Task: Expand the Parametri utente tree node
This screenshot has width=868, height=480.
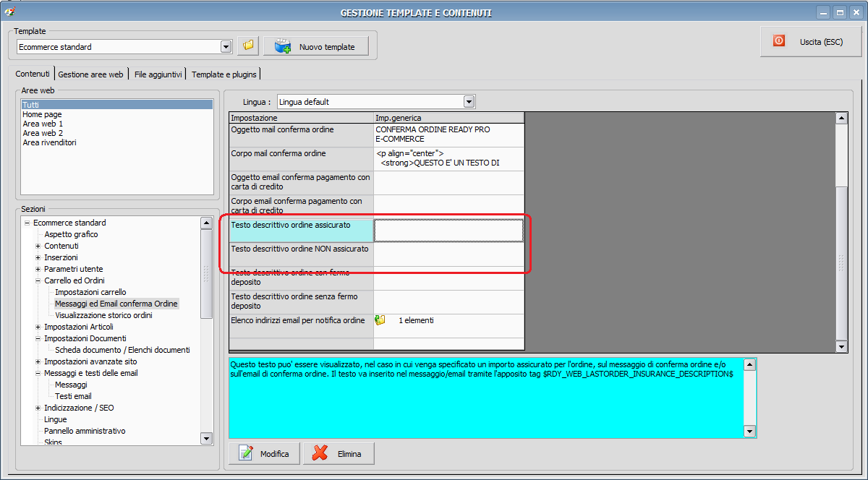Action: 38,269
